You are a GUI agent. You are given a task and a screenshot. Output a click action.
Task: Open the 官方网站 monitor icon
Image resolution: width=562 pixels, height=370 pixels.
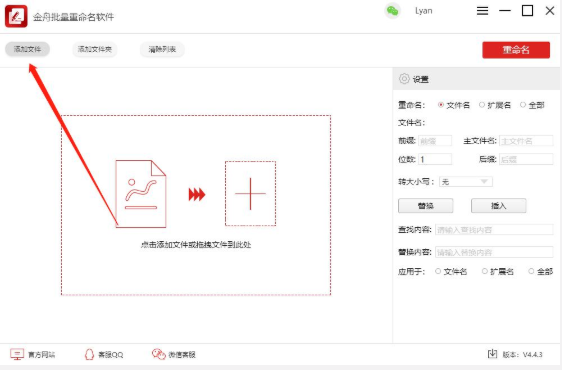[x=17, y=354]
